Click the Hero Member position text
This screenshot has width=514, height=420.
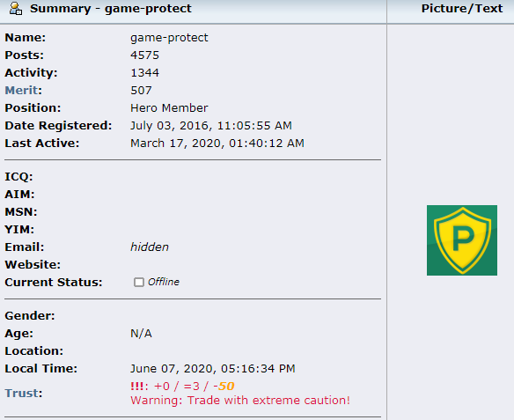[x=169, y=108]
